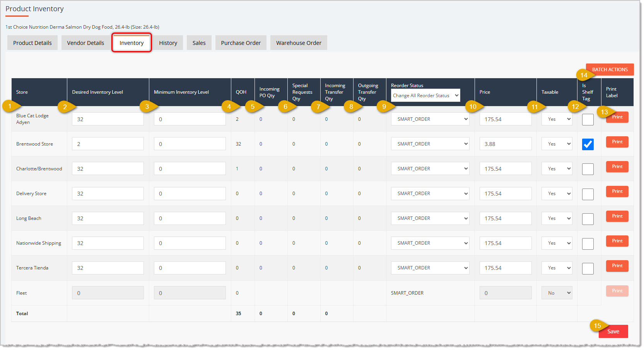Focus the price field for Brentwood Store
The width and height of the screenshot is (644, 350).
tap(506, 144)
